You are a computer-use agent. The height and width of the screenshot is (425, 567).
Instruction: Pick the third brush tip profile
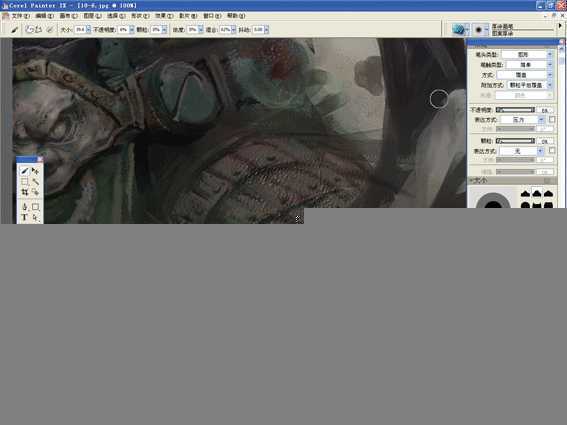549,194
